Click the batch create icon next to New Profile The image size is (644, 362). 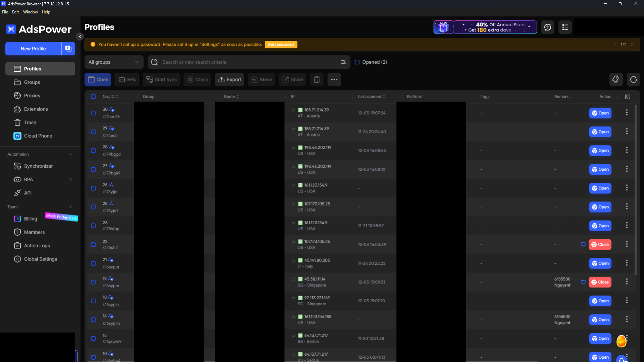pyautogui.click(x=68, y=49)
